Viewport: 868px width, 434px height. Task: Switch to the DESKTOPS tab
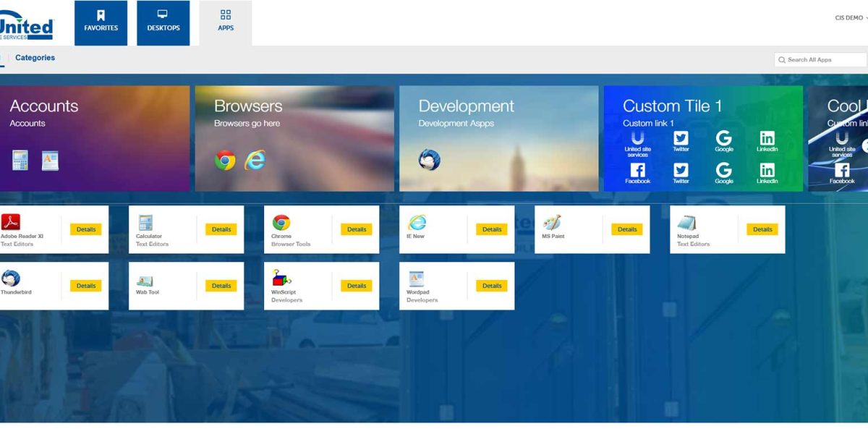[x=163, y=22]
